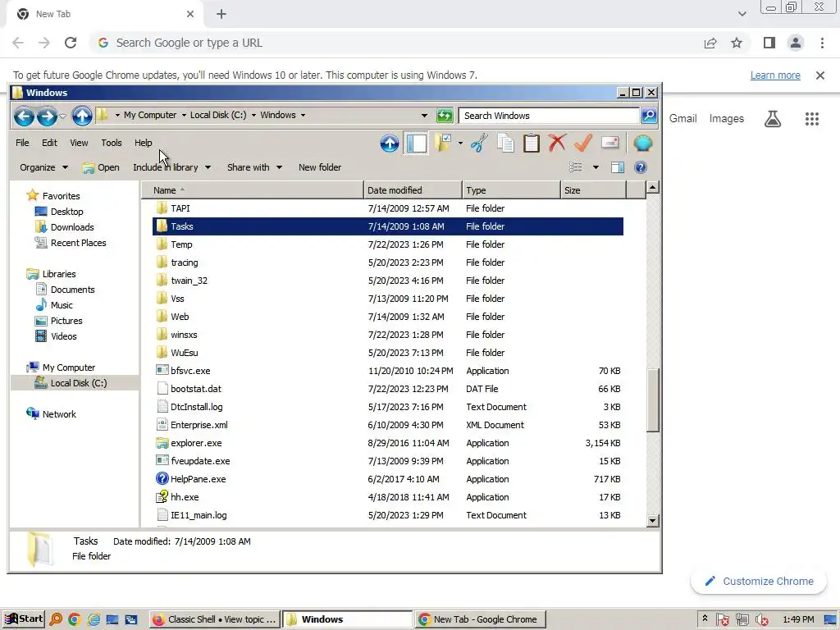Screen dimensions: 840x630
Task: Open the Tools menu
Action: [x=112, y=143]
